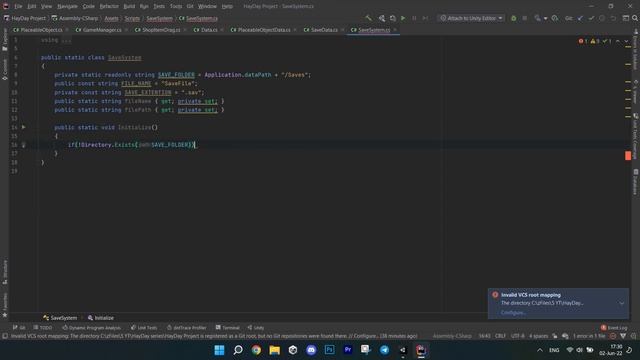The height and width of the screenshot is (360, 640).
Task: Click the green Run play button
Action: tap(403, 18)
